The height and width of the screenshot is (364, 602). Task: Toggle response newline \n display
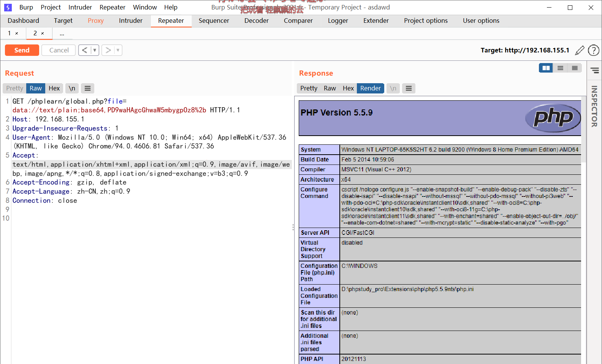coord(393,88)
